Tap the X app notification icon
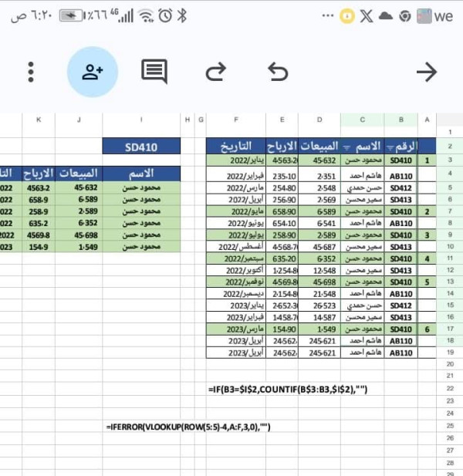This screenshot has width=463, height=476. 367,15
